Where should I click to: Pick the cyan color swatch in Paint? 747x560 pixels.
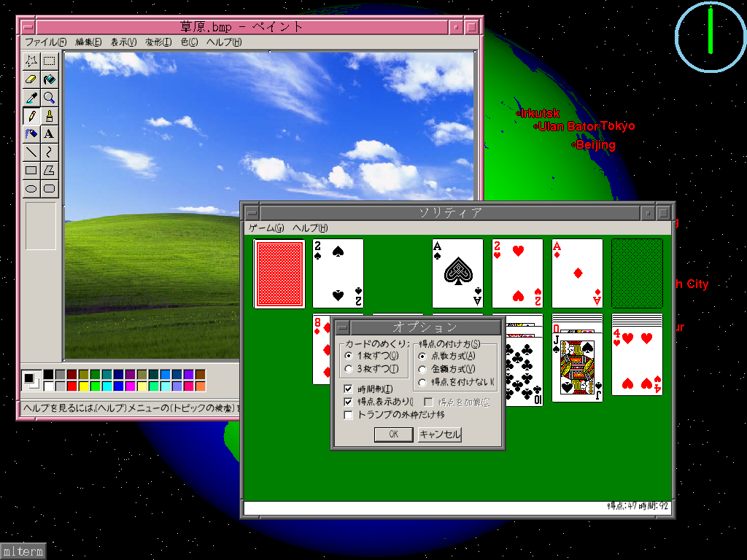point(107,386)
